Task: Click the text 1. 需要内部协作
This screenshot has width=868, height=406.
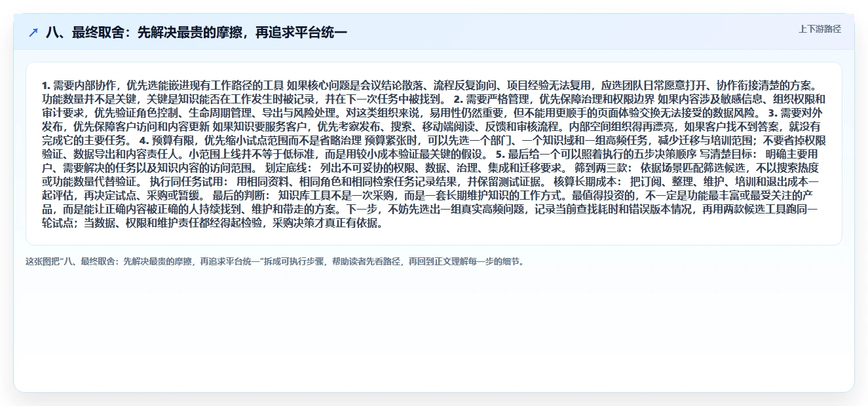Action: [79, 85]
